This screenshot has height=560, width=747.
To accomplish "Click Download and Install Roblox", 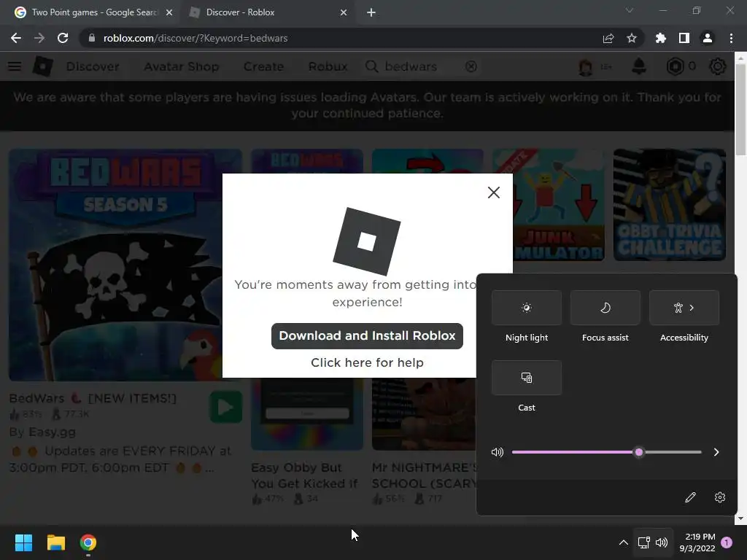I will [367, 335].
